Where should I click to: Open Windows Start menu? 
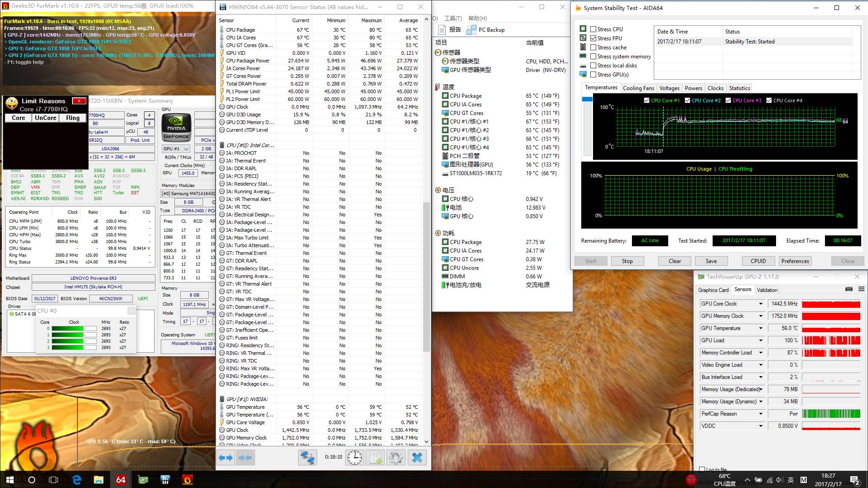tap(10, 480)
